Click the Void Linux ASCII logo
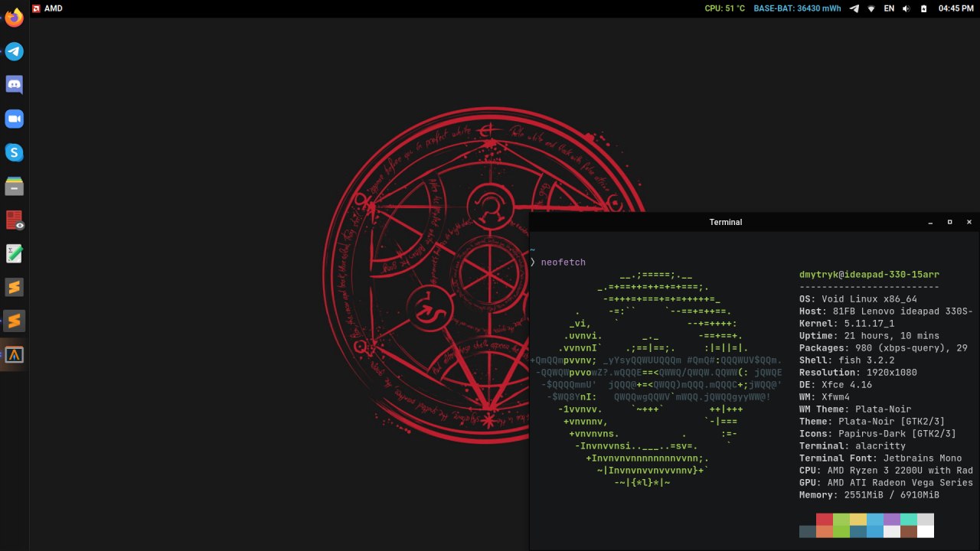Screen dimensions: 980x551 [x=656, y=380]
